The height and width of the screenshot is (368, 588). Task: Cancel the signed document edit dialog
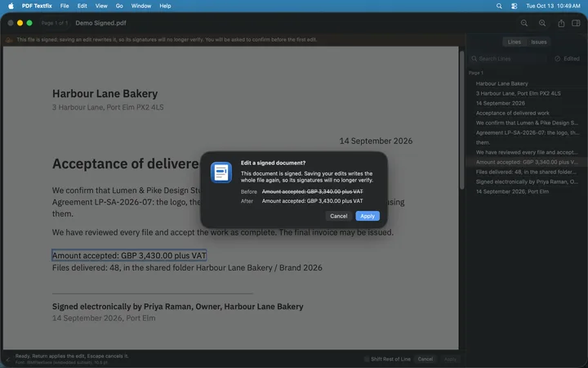pos(338,216)
